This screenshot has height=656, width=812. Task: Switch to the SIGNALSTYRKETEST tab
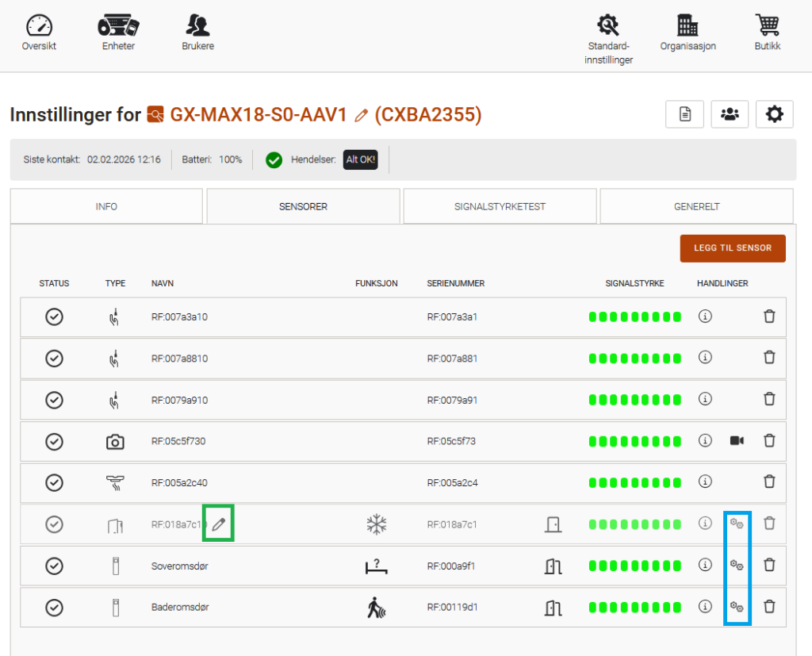(500, 206)
